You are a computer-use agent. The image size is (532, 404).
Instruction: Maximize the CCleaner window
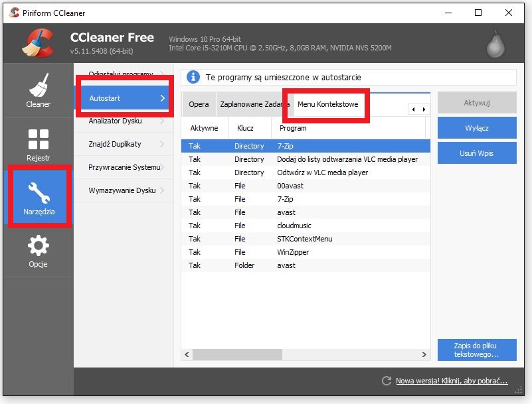tap(478, 13)
